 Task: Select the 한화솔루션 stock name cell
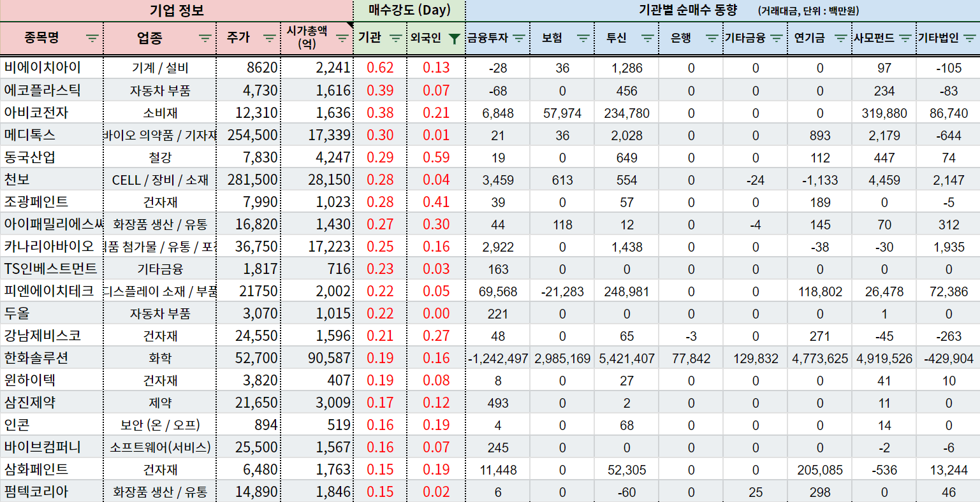(51, 357)
